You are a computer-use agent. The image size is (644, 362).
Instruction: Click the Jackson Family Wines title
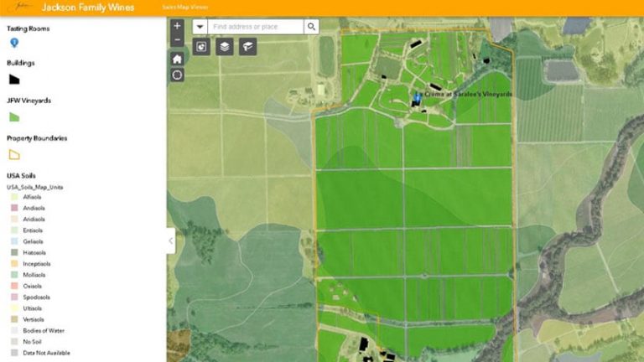point(88,8)
